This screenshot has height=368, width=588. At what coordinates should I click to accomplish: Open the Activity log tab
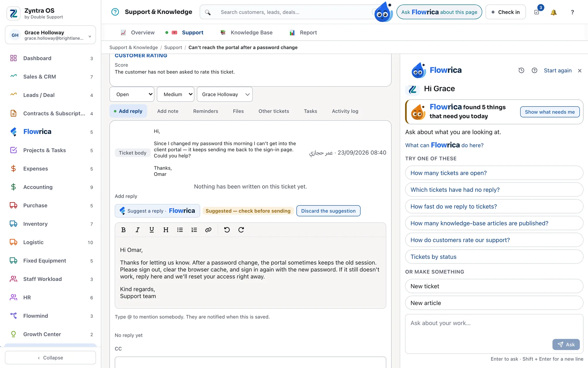[x=345, y=111]
